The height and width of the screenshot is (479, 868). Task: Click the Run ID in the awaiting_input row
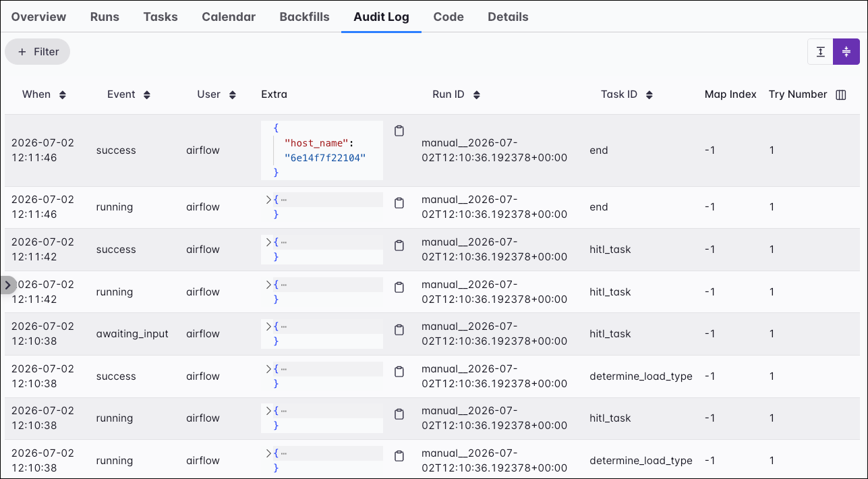[x=494, y=334]
